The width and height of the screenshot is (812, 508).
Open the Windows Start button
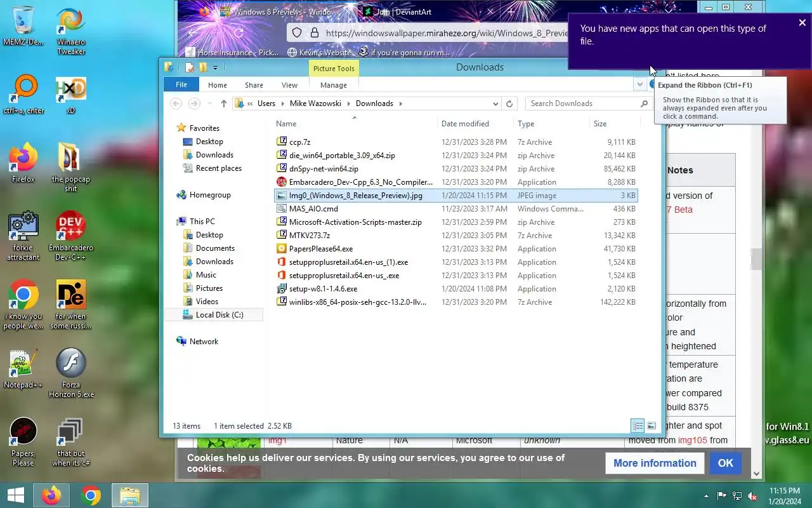16,495
